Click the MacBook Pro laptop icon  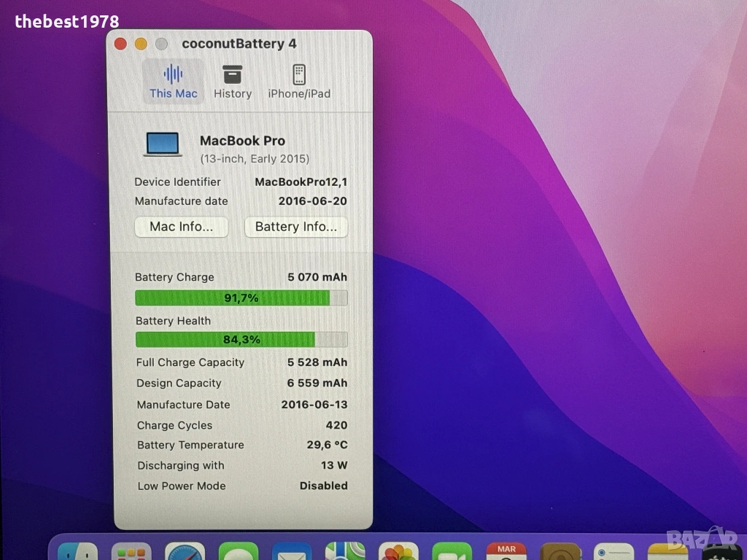coord(163,144)
